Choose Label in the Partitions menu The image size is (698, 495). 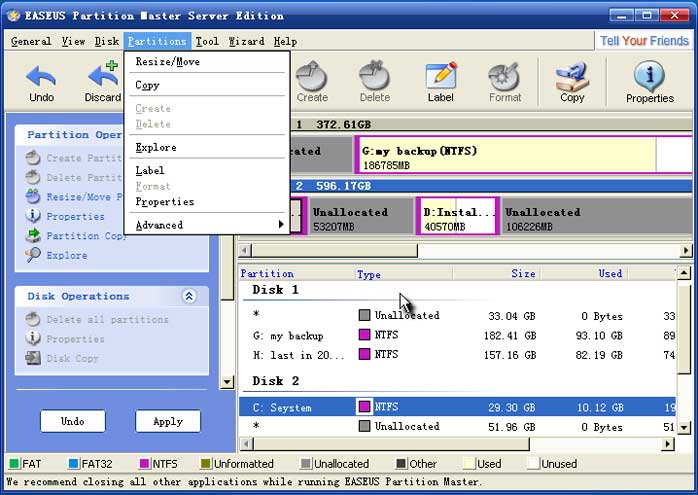click(207, 170)
